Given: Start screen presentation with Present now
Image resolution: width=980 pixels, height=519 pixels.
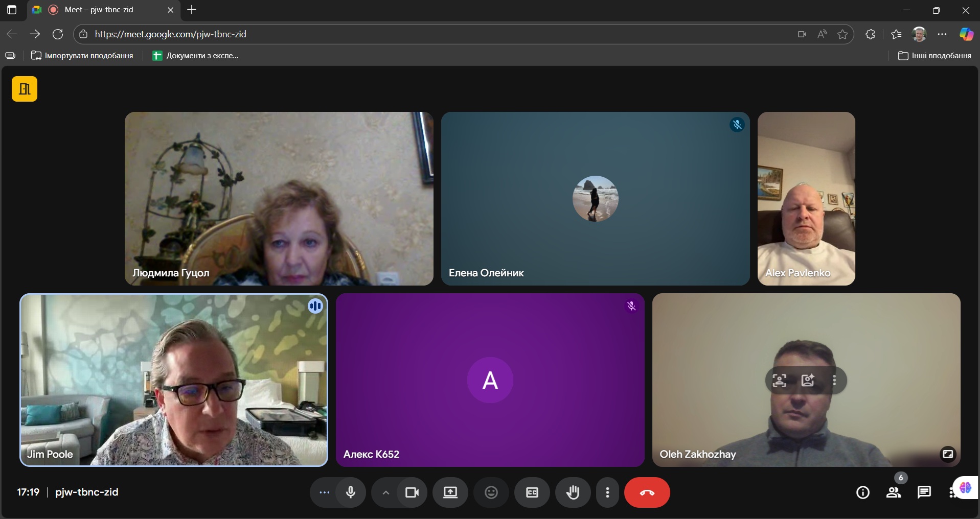Looking at the screenshot, I should click(450, 492).
